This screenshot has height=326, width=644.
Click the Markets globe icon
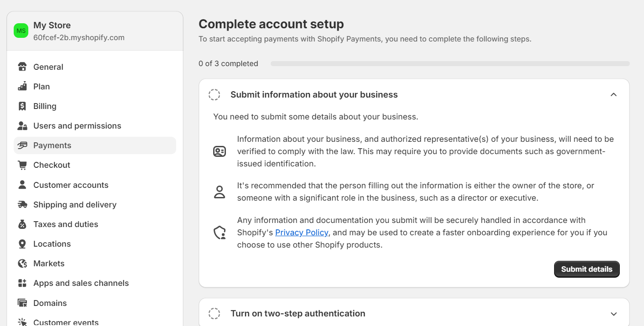click(x=22, y=264)
